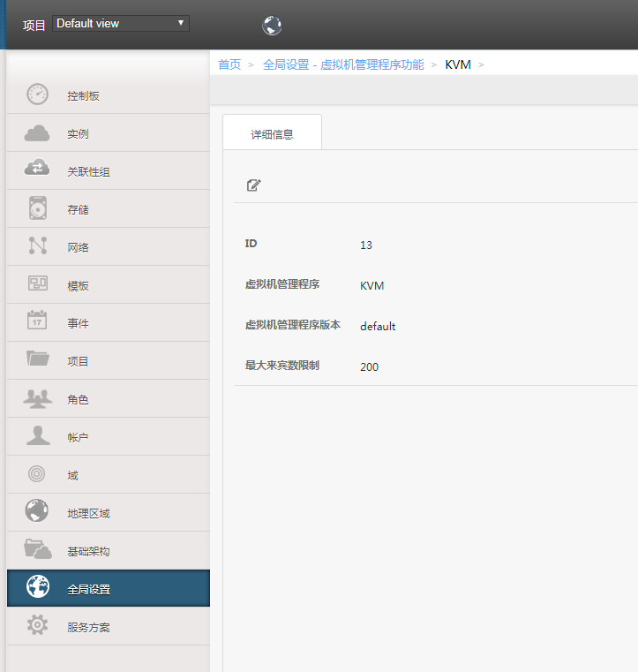Open the 实例 section
This screenshot has width=638, height=672.
109,133
